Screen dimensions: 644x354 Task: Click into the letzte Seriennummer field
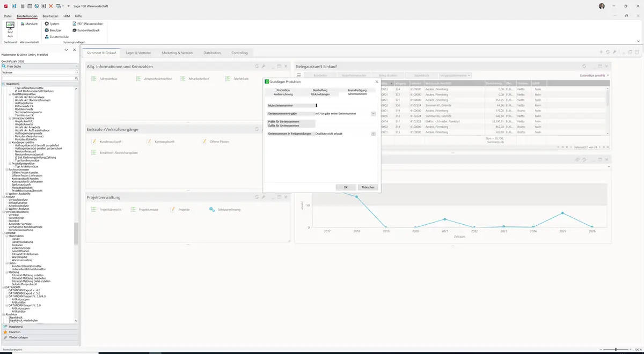coord(346,105)
